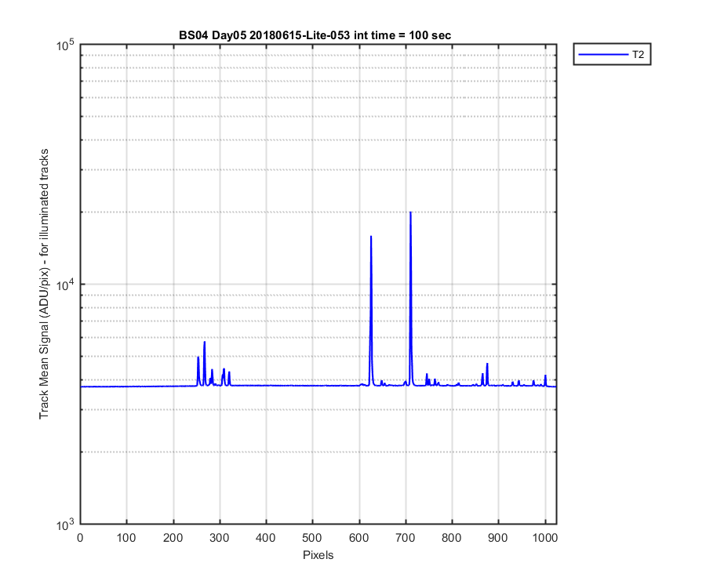Click the y-axis tick label 10^3

point(66,524)
